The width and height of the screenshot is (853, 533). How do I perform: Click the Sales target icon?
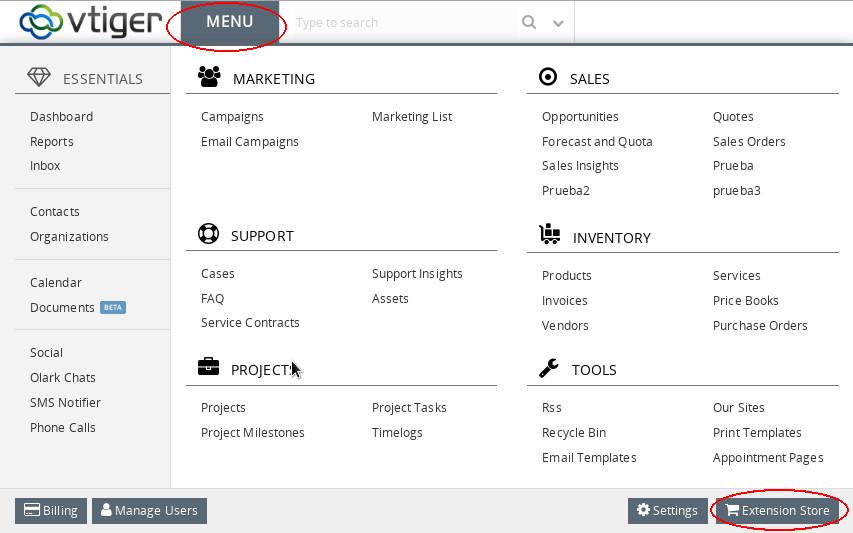point(547,77)
